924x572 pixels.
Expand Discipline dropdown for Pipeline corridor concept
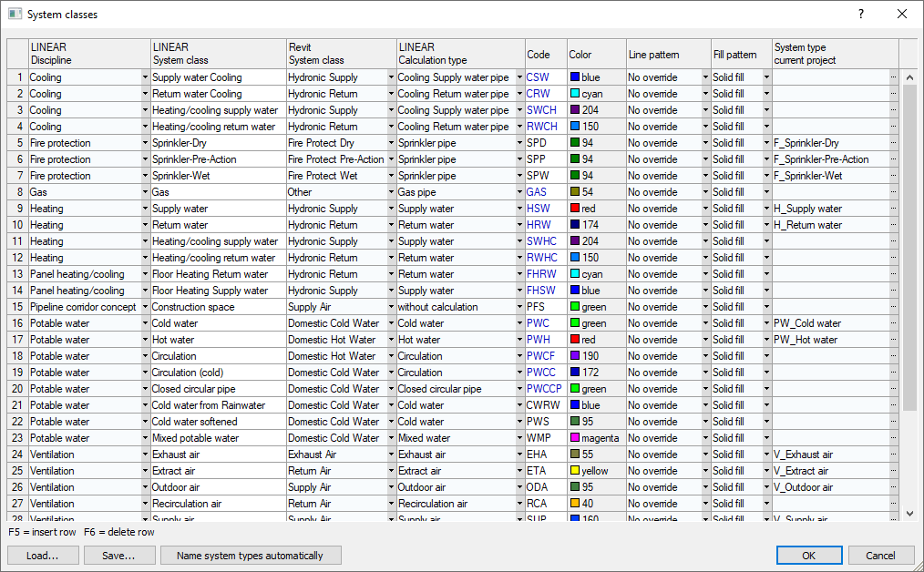(x=145, y=307)
